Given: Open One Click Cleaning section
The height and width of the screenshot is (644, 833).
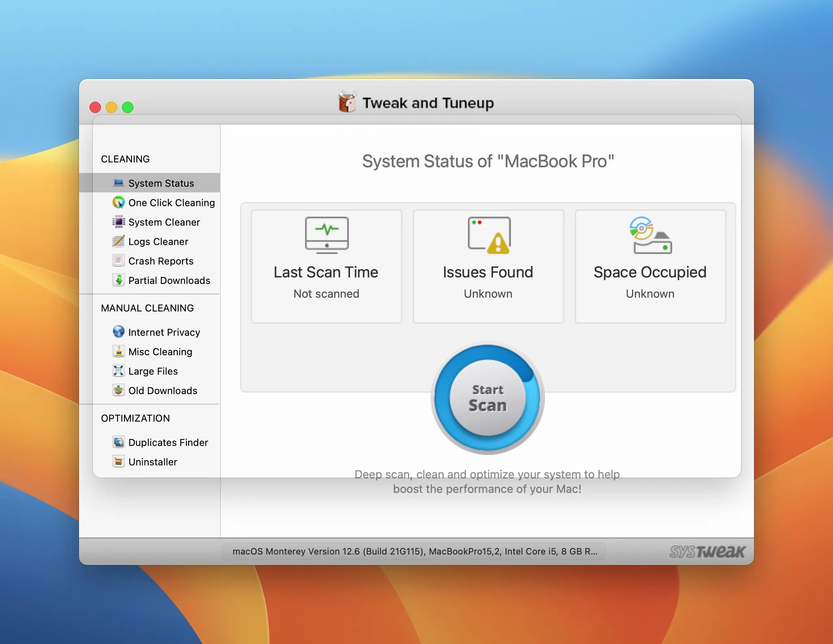Looking at the screenshot, I should point(171,203).
